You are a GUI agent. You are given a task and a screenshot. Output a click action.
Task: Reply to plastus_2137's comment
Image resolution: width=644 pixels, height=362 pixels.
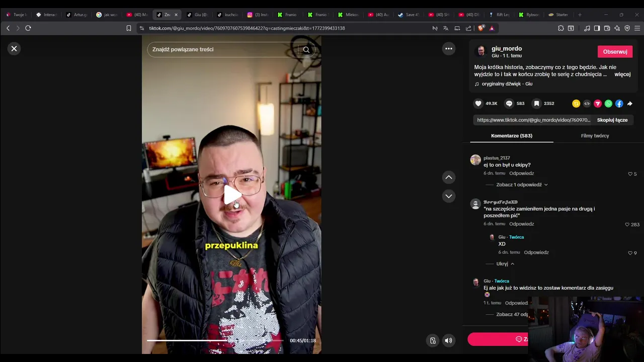pos(521,173)
